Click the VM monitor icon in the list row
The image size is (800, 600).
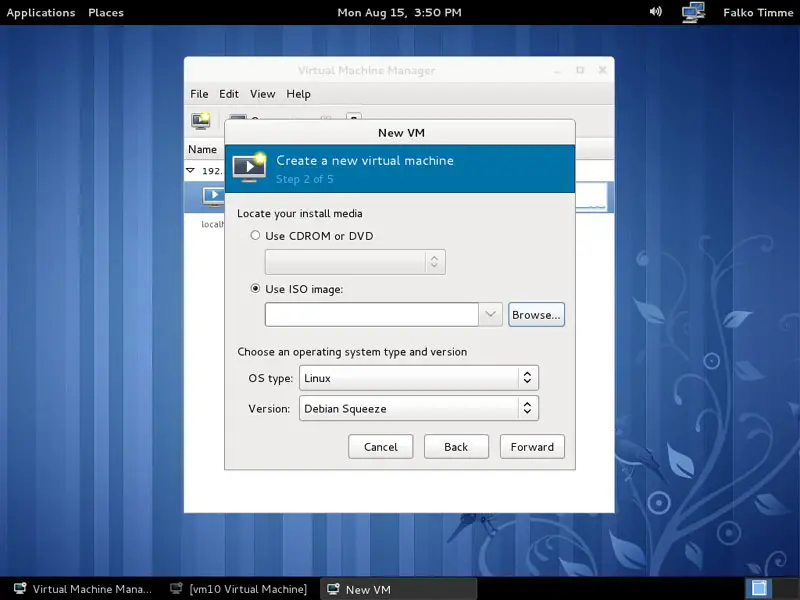[x=212, y=196]
